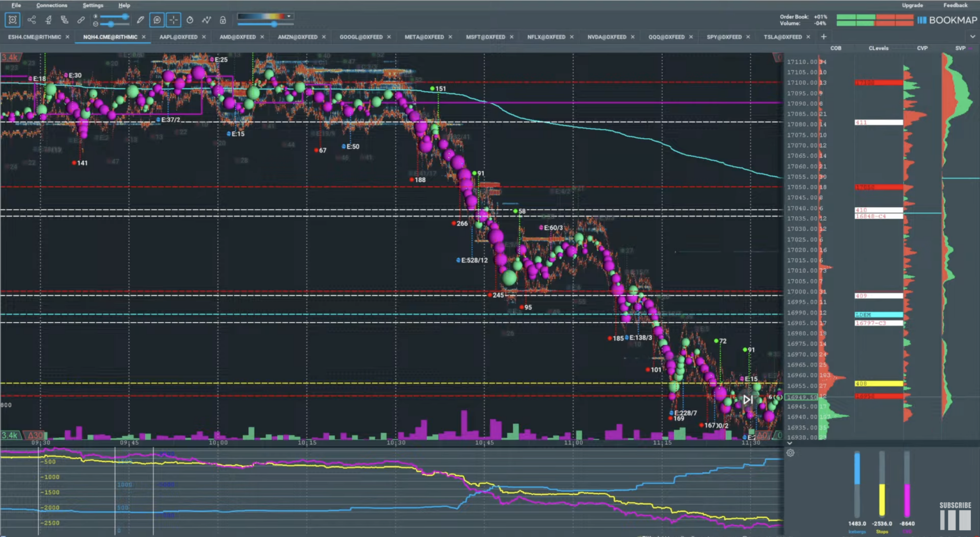The height and width of the screenshot is (537, 980).
Task: Open the Connections menu
Action: (x=52, y=5)
